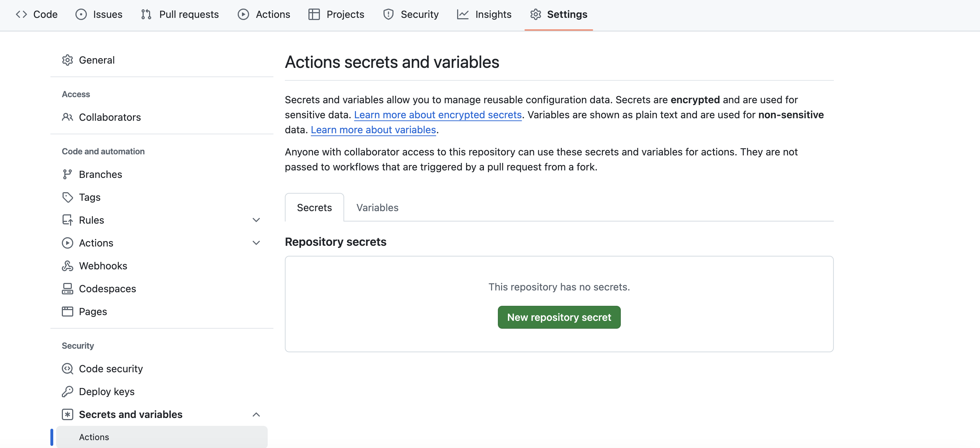Viewport: 980px width, 448px height.
Task: Select the Secrets tab
Action: 315,207
